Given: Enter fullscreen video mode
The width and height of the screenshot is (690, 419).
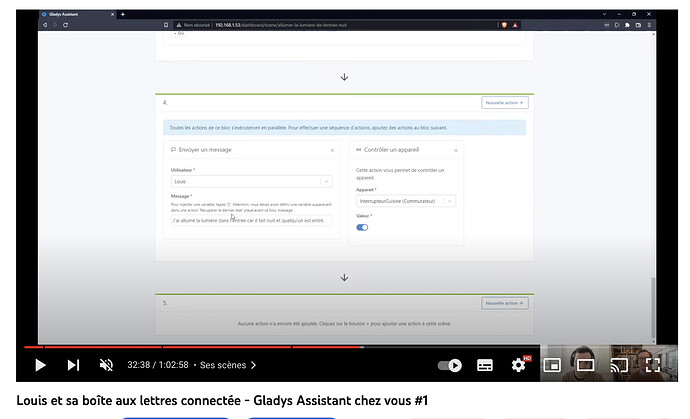Looking at the screenshot, I should (652, 365).
